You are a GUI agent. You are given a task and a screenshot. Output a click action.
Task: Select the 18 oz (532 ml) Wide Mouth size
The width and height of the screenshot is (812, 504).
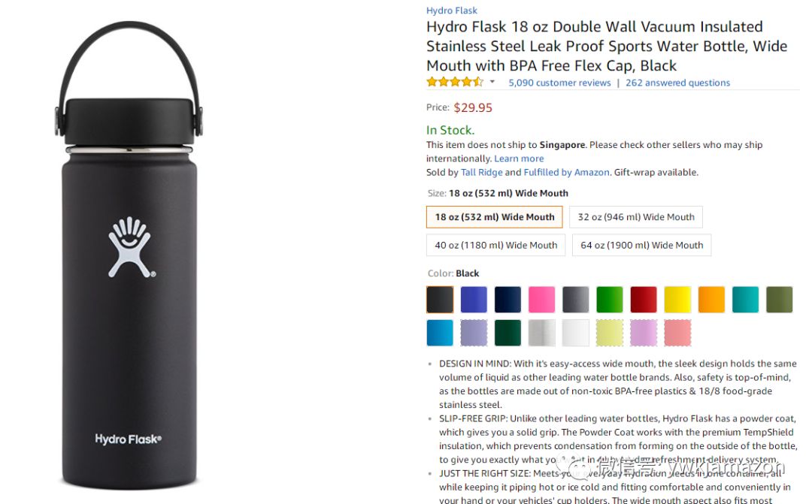[494, 217]
